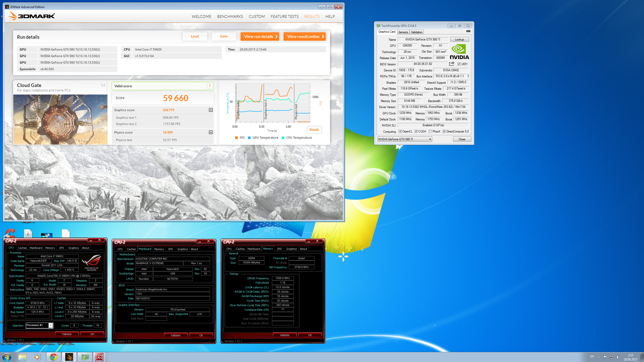The width and height of the screenshot is (644, 362).
Task: Click the NVIDIA logo in GPU-Z
Action: pos(459,52)
